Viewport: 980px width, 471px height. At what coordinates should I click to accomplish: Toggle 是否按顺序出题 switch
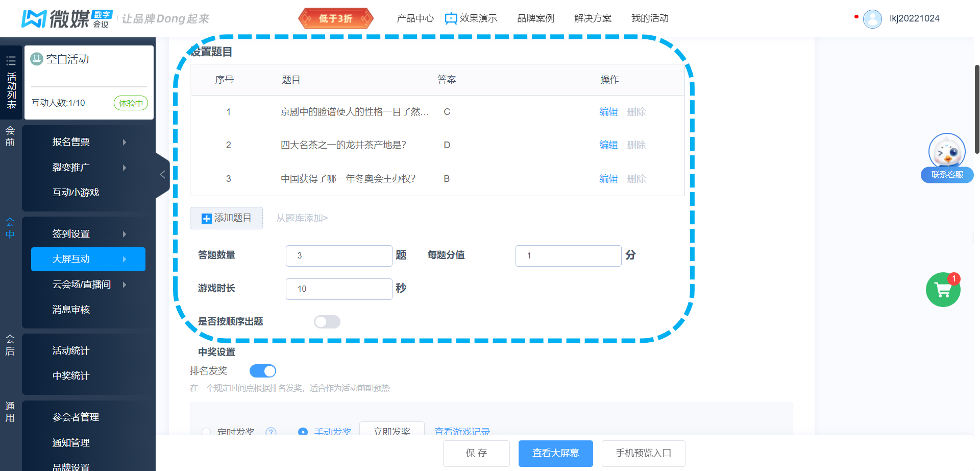point(327,321)
